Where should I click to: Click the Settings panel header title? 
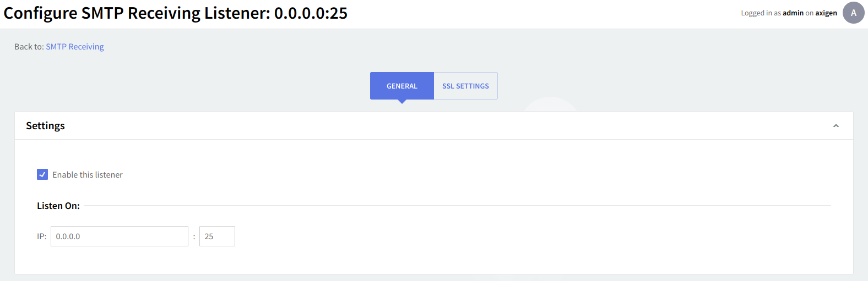coord(45,126)
